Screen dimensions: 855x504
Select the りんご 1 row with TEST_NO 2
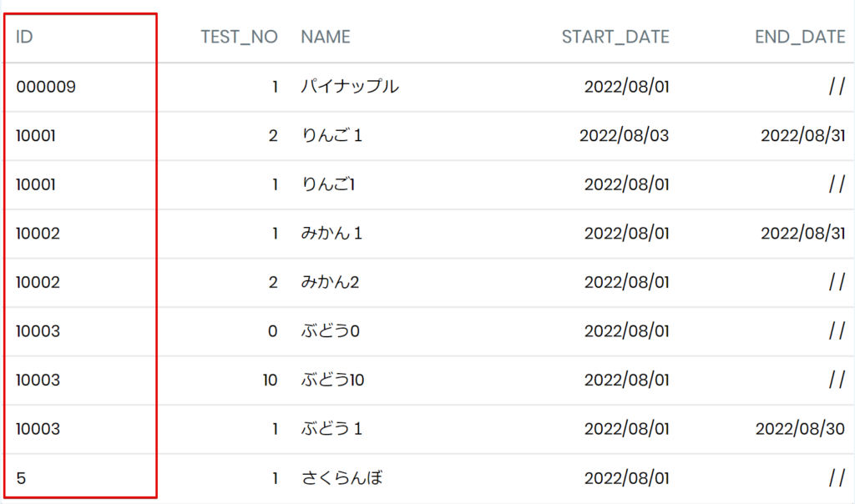(427, 136)
